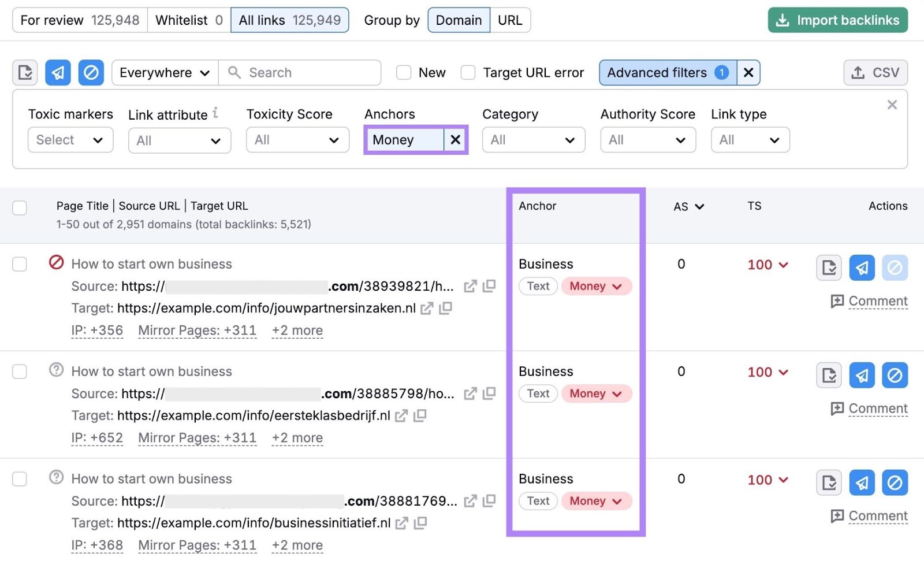Export the backlink list via CSV icon

[x=875, y=72]
